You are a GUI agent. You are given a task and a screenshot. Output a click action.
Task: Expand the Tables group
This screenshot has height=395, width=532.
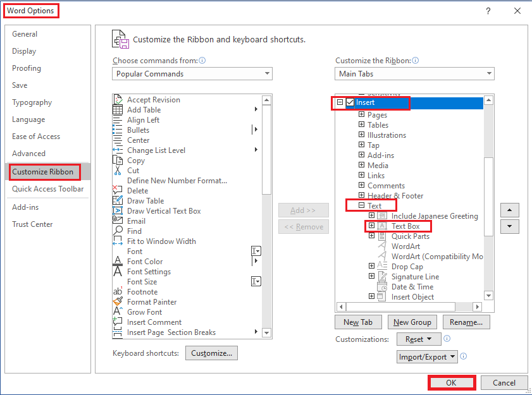361,125
